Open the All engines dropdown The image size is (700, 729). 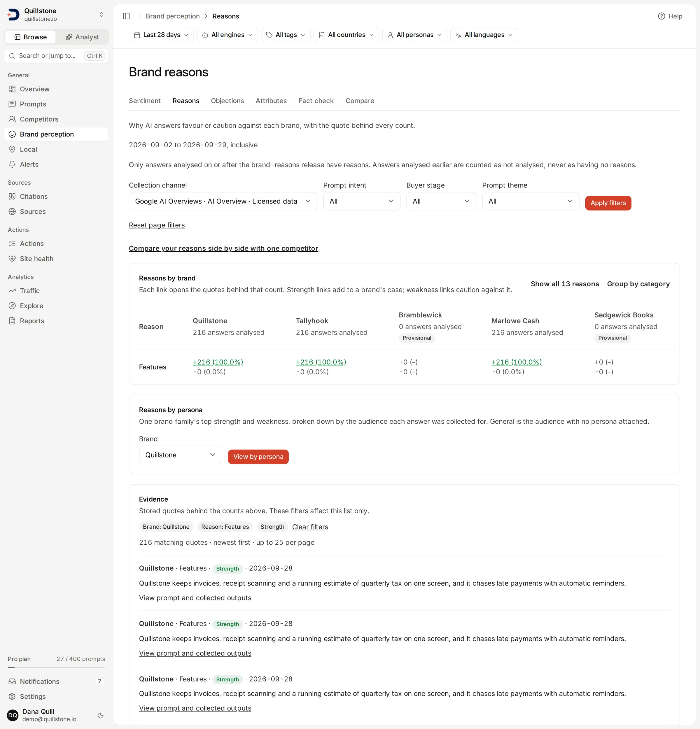(x=227, y=35)
